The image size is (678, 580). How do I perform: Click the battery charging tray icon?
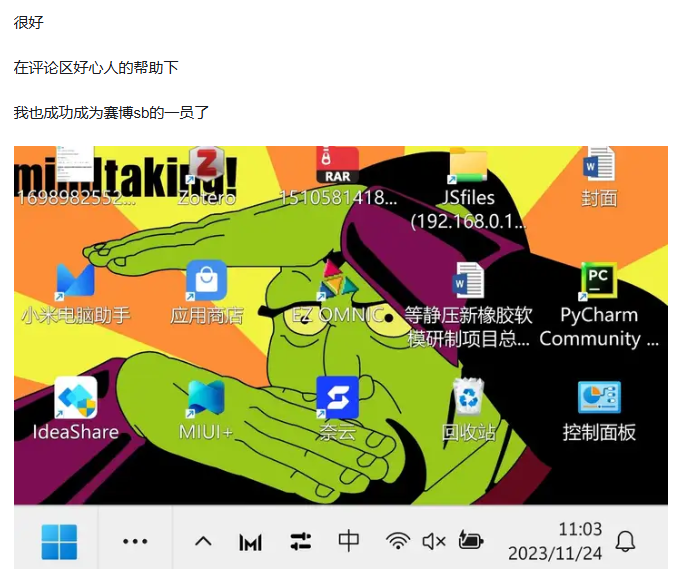pos(471,540)
